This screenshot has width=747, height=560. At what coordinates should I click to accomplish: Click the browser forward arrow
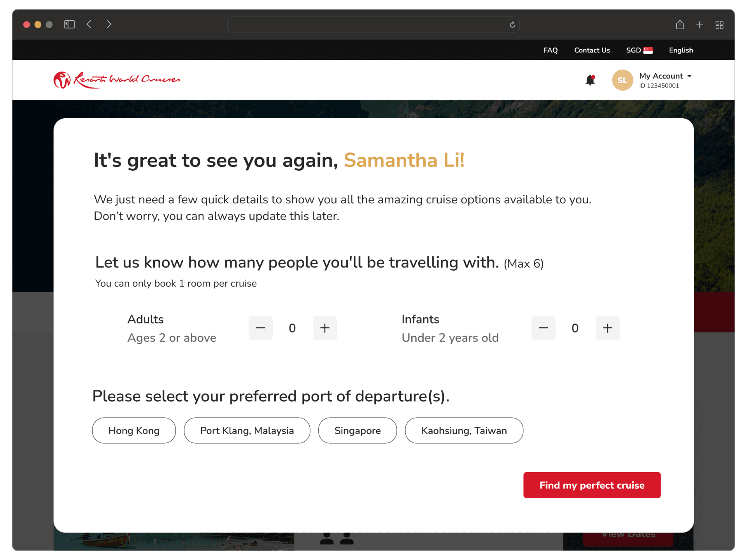(109, 24)
